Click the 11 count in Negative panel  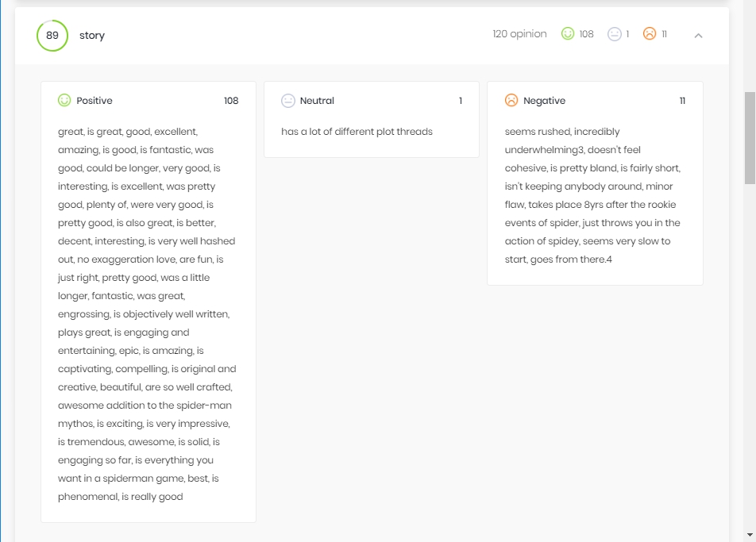pos(682,101)
